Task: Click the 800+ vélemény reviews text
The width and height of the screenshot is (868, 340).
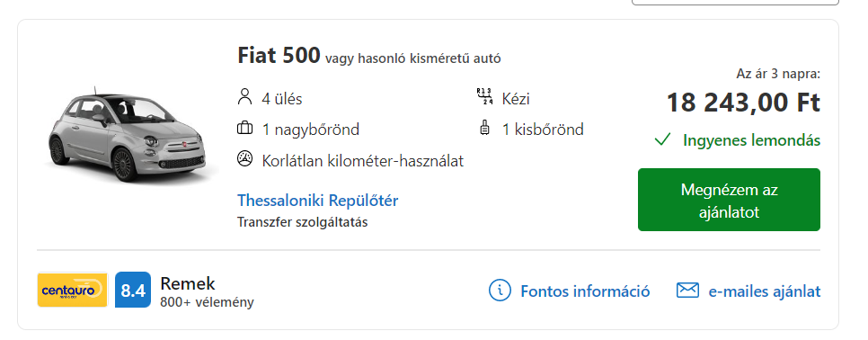Action: tap(207, 302)
